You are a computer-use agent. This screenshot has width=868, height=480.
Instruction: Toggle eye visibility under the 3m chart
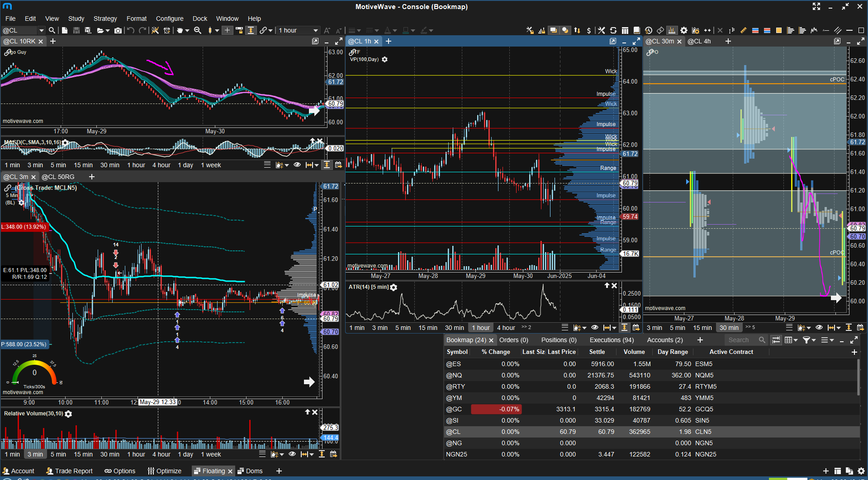(x=292, y=454)
